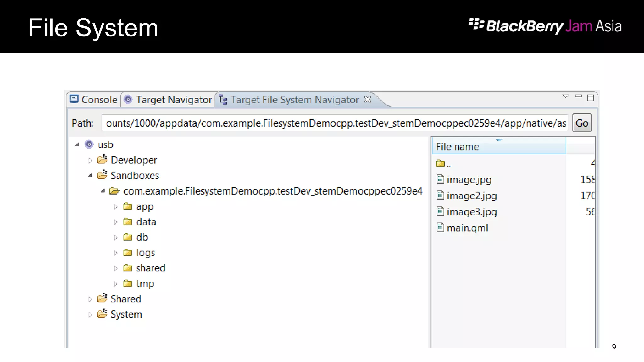Click the parent directory folder icon
This screenshot has height=362, width=644.
point(441,163)
